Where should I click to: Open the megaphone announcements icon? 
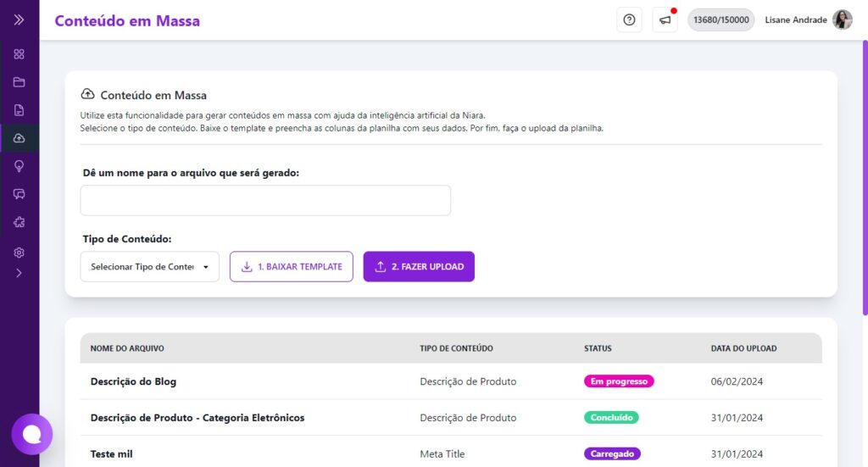665,20
